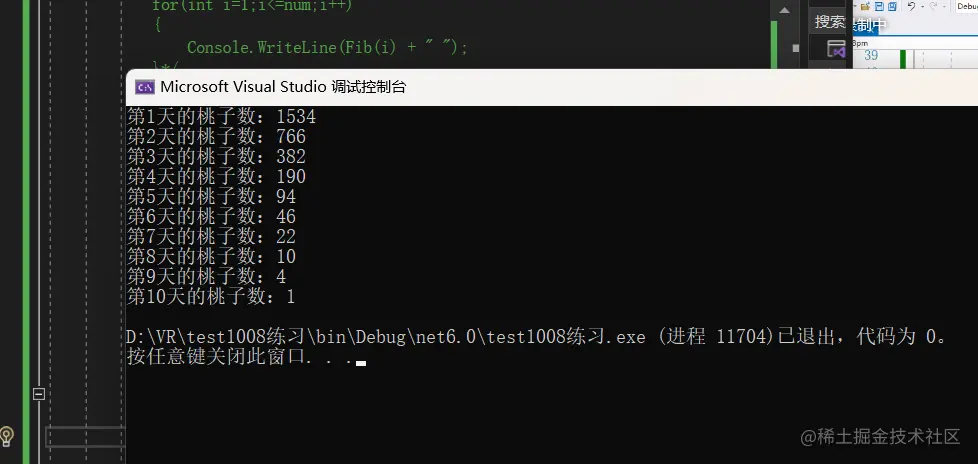978x464 pixels.
Task: Click the 搜索 search box in side panel
Action: (x=828, y=22)
